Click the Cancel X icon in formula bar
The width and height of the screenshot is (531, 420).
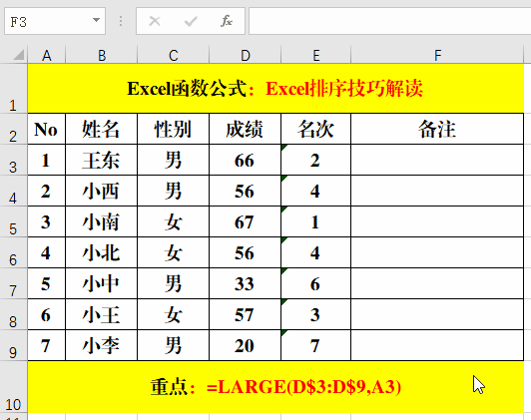155,21
